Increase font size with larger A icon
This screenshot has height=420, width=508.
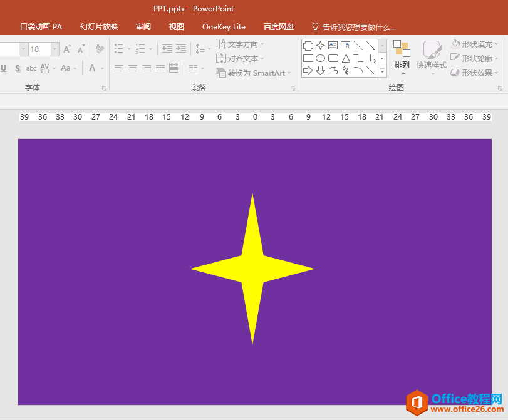67,49
